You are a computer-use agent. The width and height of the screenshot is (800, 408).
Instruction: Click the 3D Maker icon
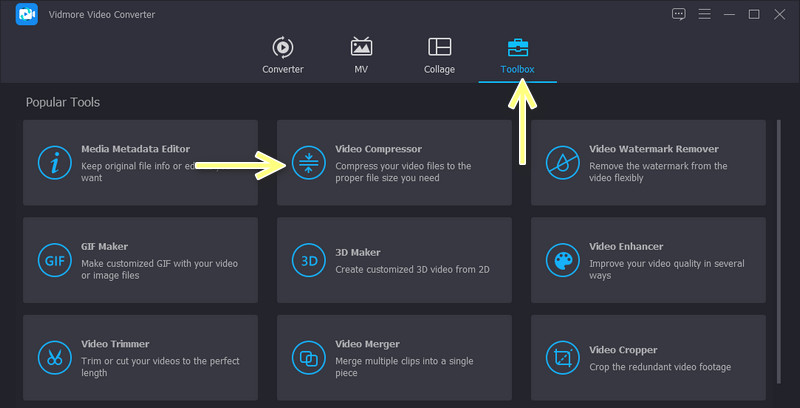coord(308,260)
